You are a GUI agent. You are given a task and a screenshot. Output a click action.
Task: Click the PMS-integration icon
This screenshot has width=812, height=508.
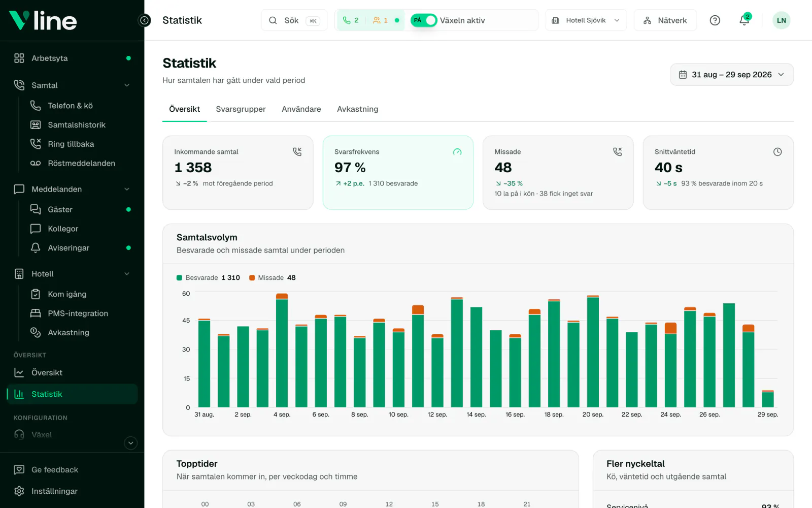[x=36, y=313]
